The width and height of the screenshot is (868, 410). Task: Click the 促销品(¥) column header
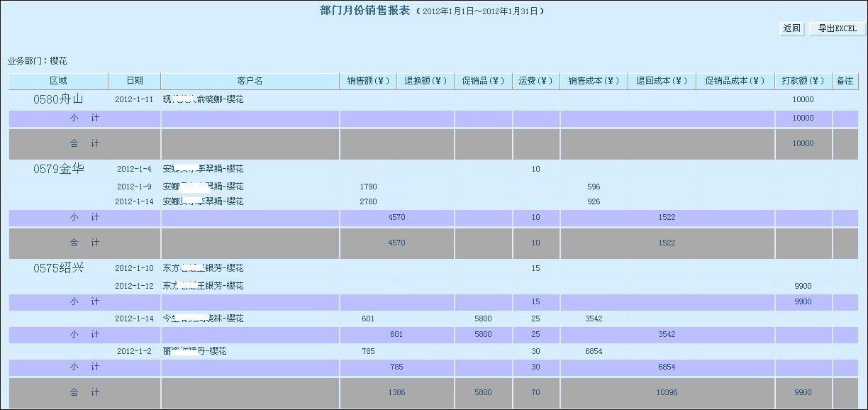pos(483,81)
